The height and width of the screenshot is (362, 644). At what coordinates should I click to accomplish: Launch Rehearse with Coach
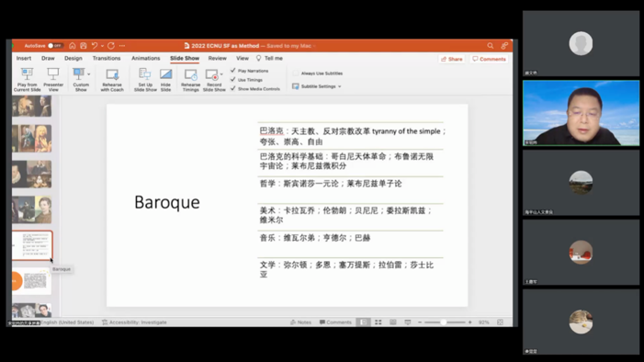tap(112, 79)
